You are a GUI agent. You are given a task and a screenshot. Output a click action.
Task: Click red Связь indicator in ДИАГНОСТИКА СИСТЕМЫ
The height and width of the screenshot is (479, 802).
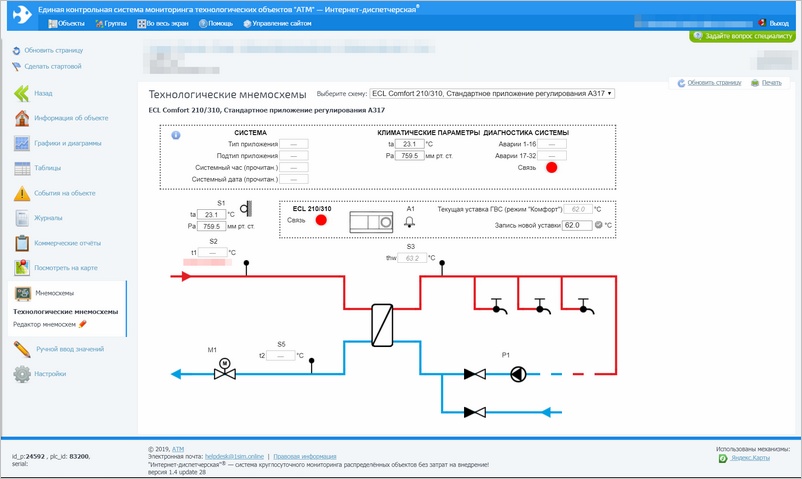click(551, 168)
